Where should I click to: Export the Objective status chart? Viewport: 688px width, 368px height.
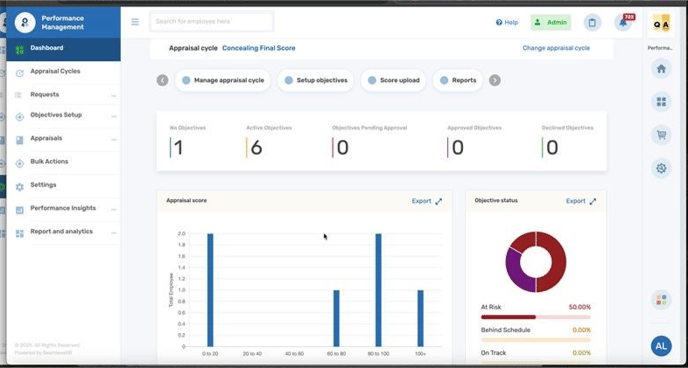tap(575, 201)
